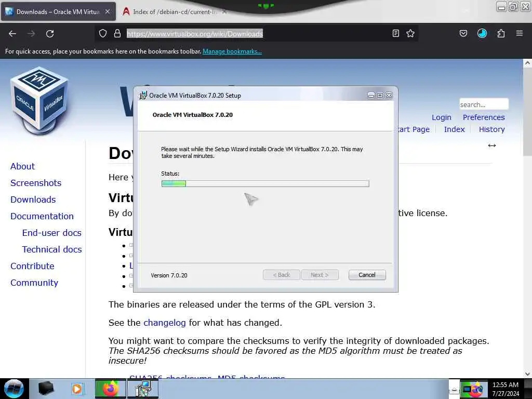Click the VirtualBox cube logo
Viewport: 532px width, 399px height.
pos(39,101)
